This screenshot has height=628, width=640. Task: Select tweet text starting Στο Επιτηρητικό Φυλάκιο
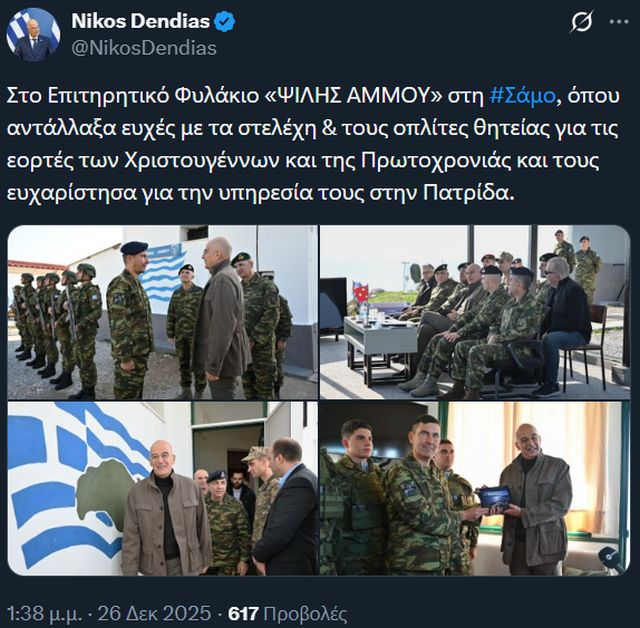[x=313, y=144]
